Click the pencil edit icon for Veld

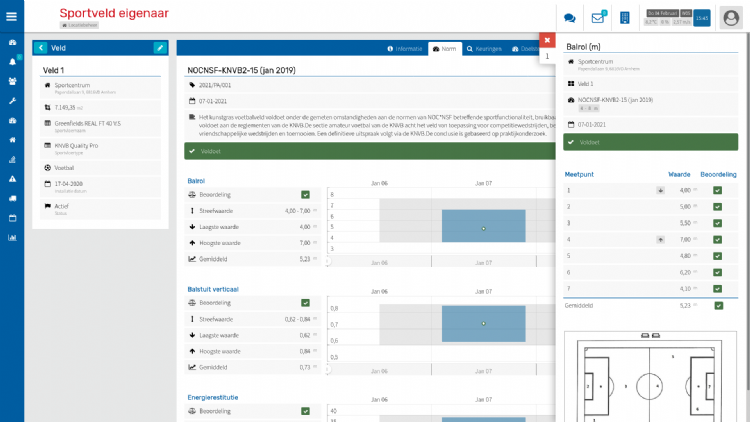pyautogui.click(x=160, y=48)
